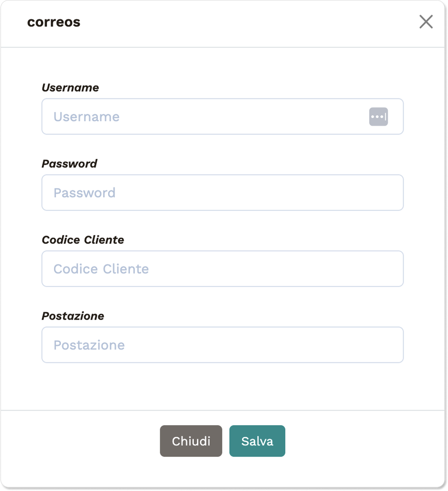This screenshot has height=491, width=448.
Task: Click the bold Postazione label
Action: [x=73, y=316]
